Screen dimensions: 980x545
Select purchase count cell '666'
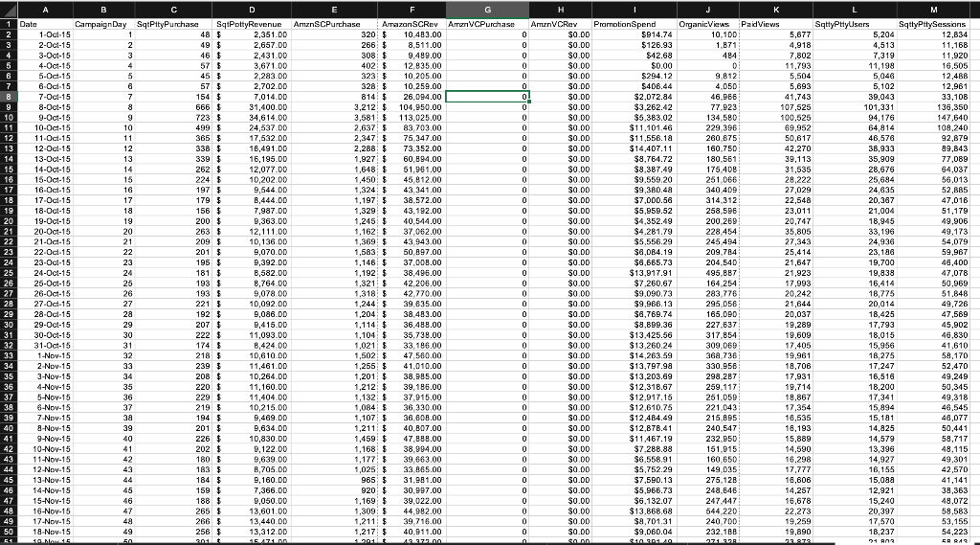pos(173,107)
